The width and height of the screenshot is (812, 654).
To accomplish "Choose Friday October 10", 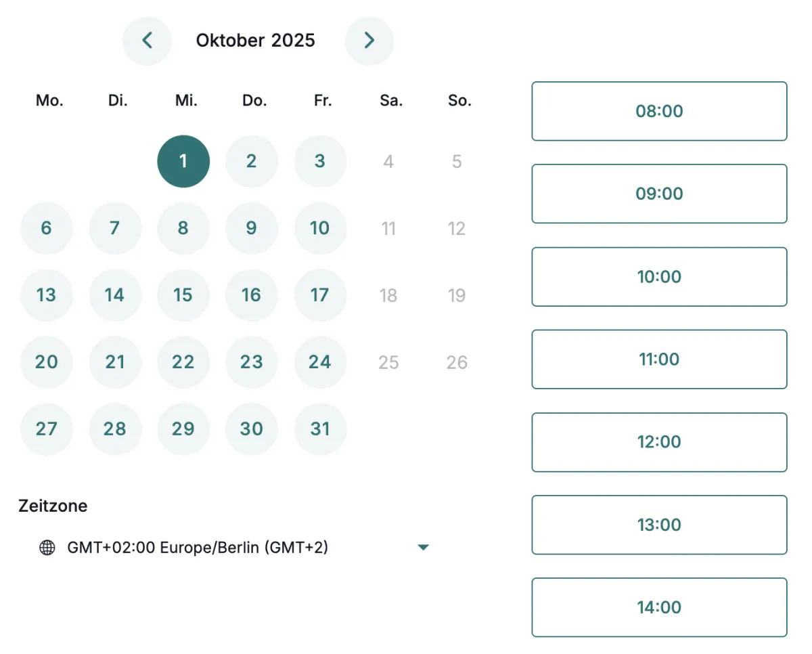I will point(320,228).
